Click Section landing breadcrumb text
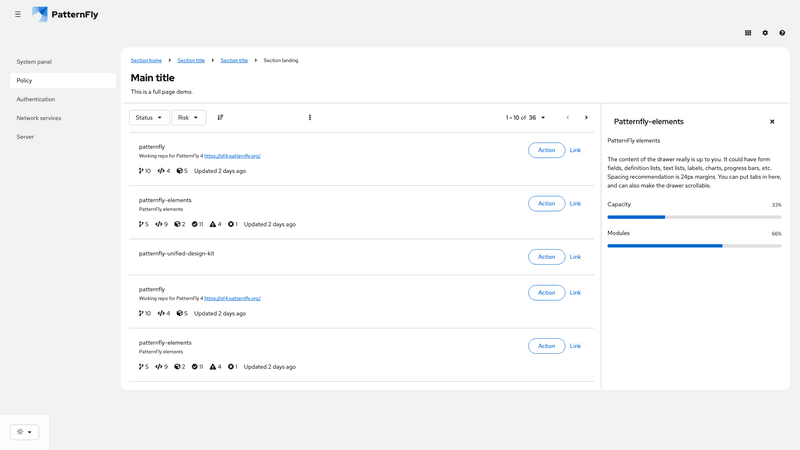The height and width of the screenshot is (450, 800). click(281, 60)
